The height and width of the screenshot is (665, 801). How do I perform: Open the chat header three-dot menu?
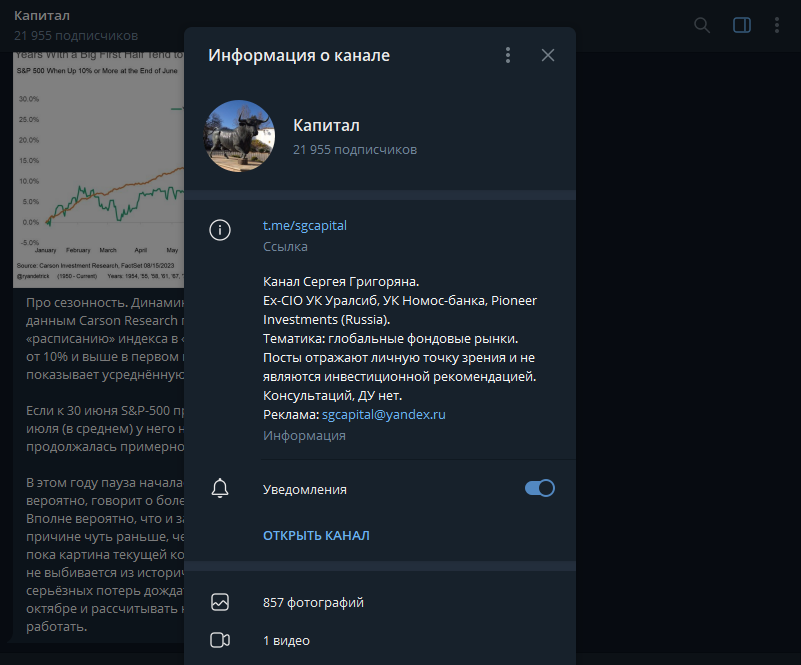point(777,25)
